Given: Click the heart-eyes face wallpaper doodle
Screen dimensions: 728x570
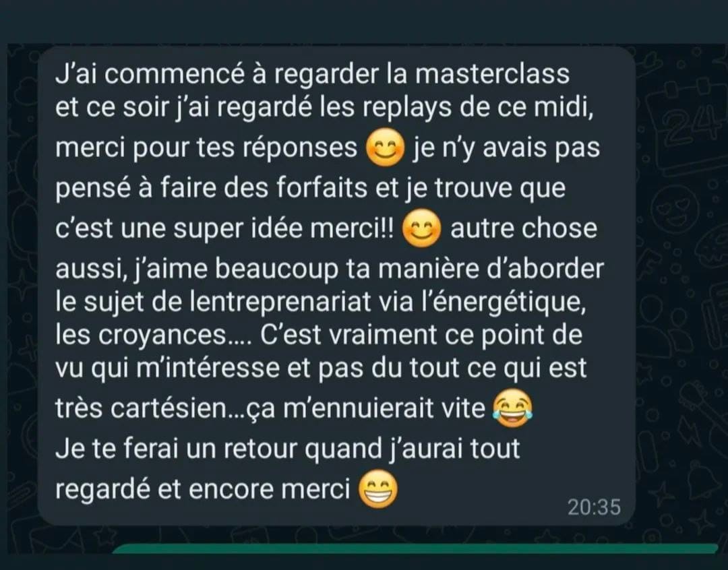Looking at the screenshot, I should (x=675, y=208).
